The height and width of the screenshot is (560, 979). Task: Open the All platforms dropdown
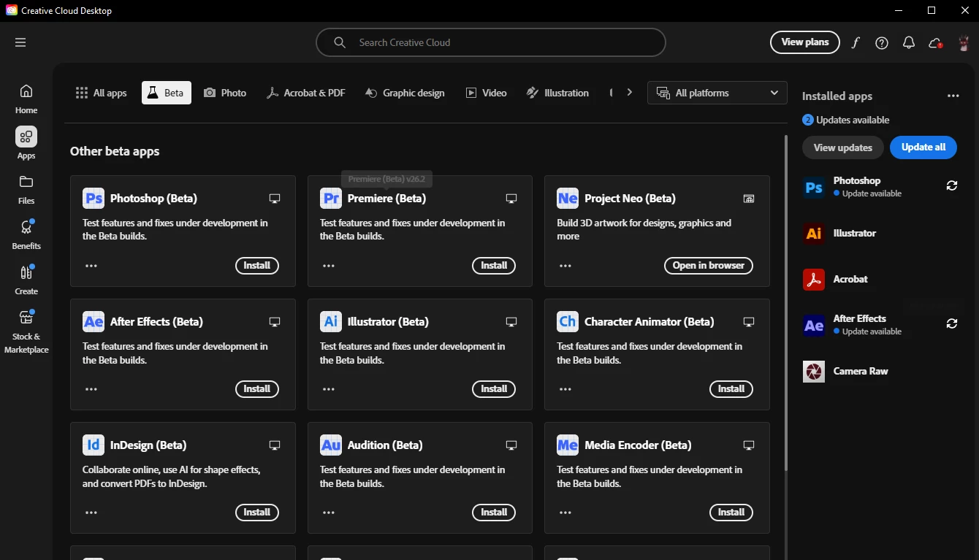point(717,93)
